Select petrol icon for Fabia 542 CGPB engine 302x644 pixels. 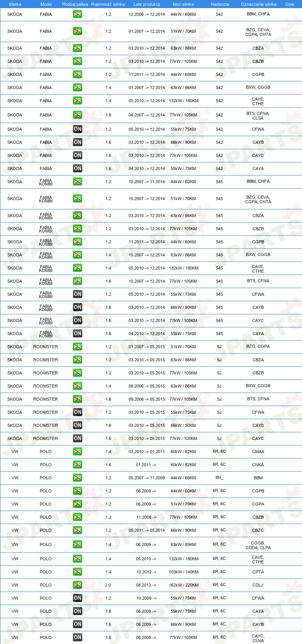click(x=78, y=74)
